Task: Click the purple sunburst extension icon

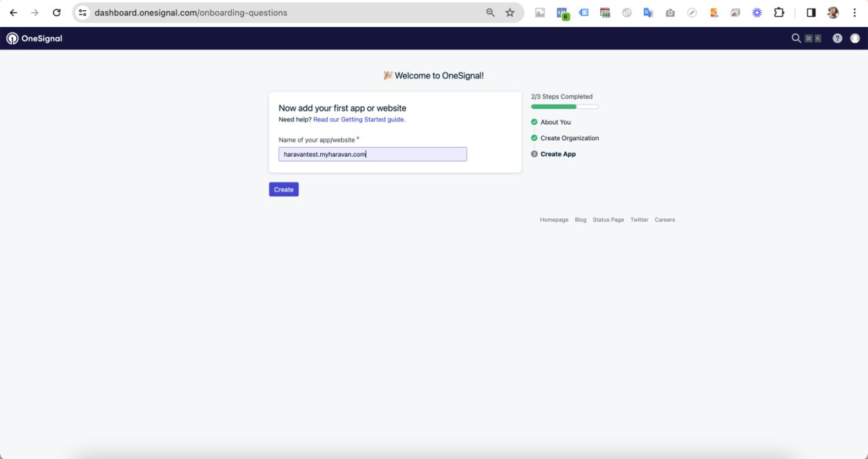Action: [x=757, y=12]
